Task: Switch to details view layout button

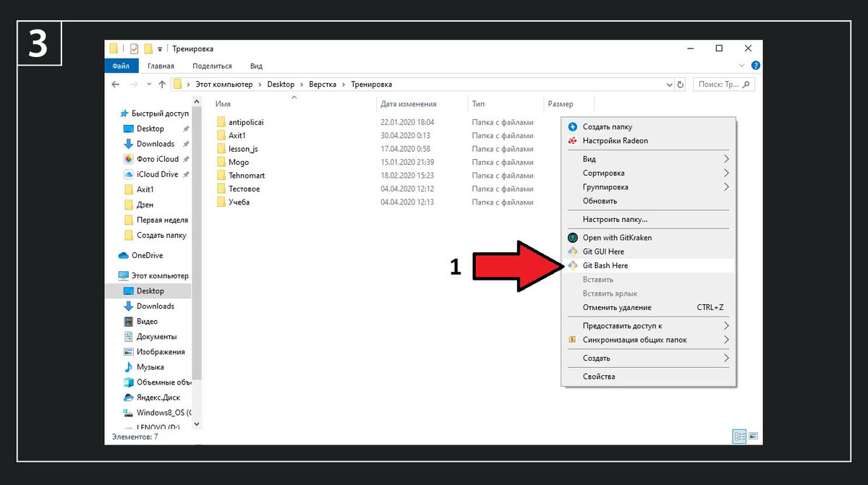Action: [x=739, y=437]
